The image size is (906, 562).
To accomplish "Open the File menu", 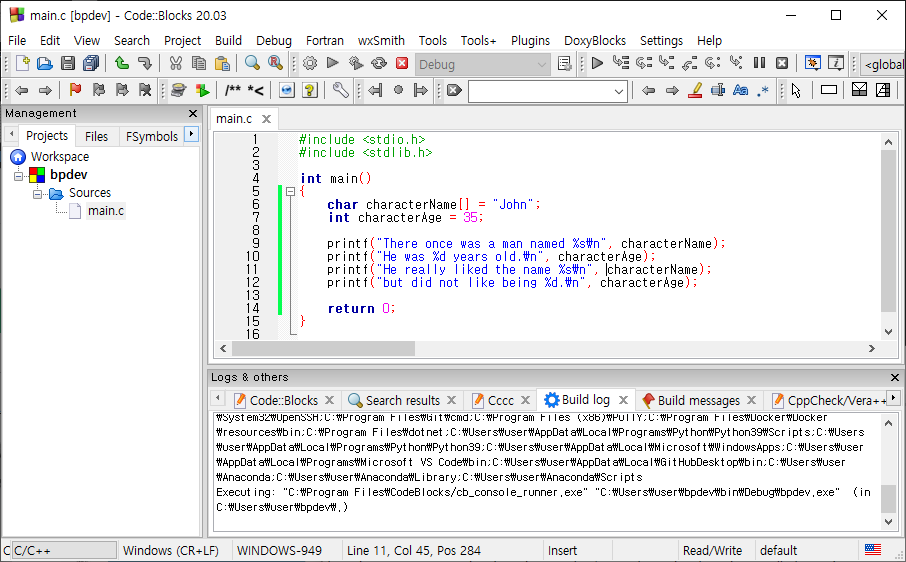I will [17, 40].
